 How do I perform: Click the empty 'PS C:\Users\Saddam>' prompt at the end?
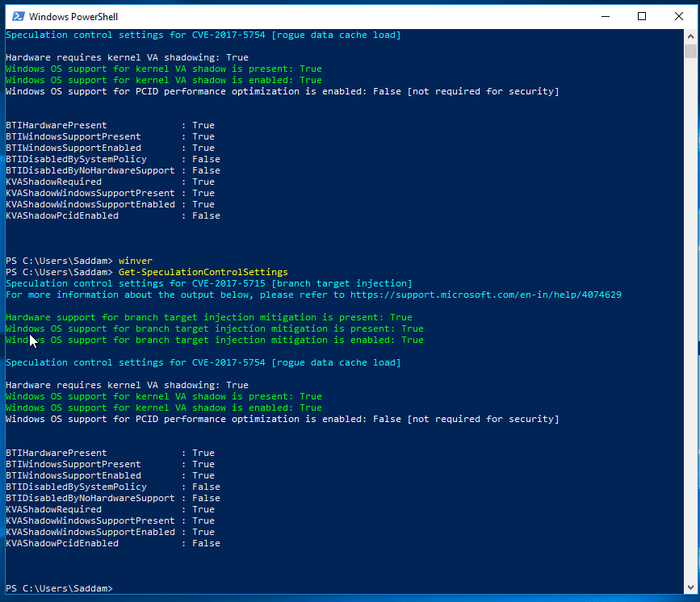point(60,588)
